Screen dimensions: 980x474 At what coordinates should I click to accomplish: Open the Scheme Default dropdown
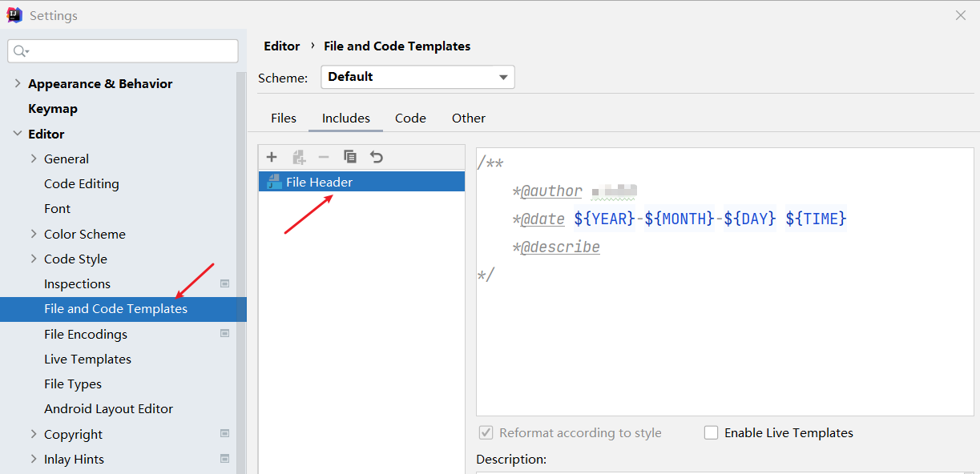417,77
